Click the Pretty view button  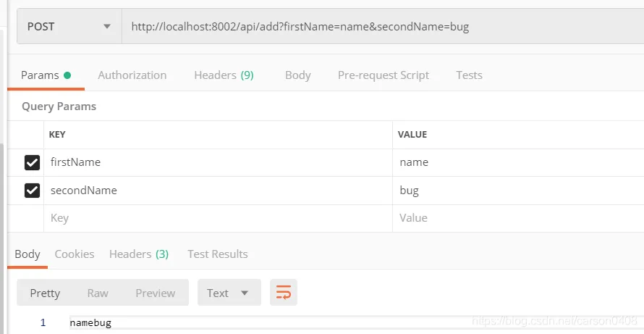(45, 293)
